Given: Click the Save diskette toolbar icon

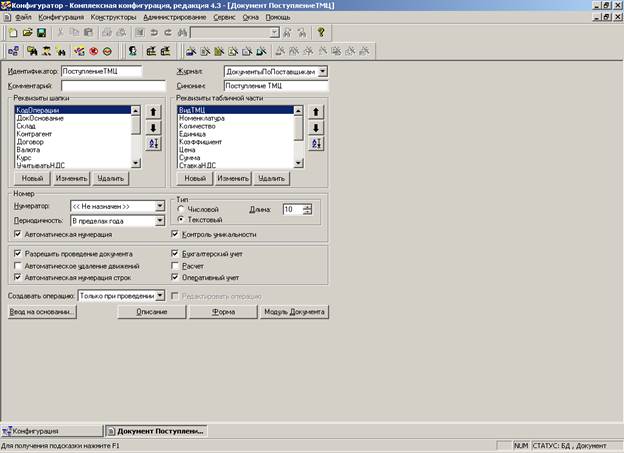Looking at the screenshot, I should tap(40, 33).
